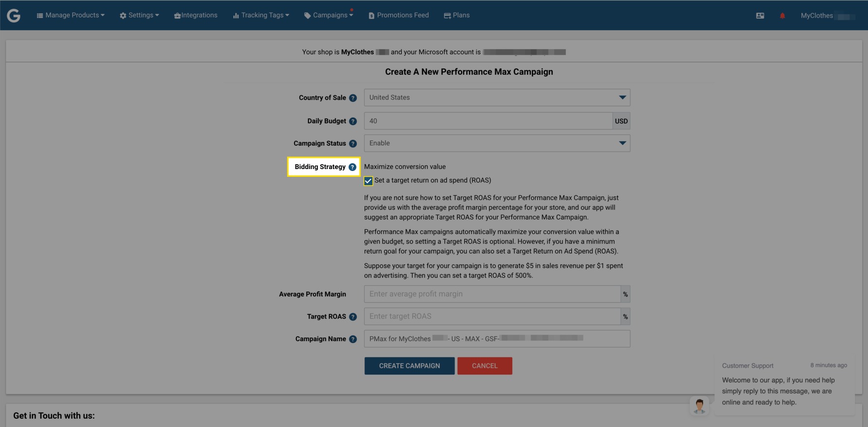Open the Tracking Tags menu
Viewport: 868px width, 427px height.
tap(261, 16)
